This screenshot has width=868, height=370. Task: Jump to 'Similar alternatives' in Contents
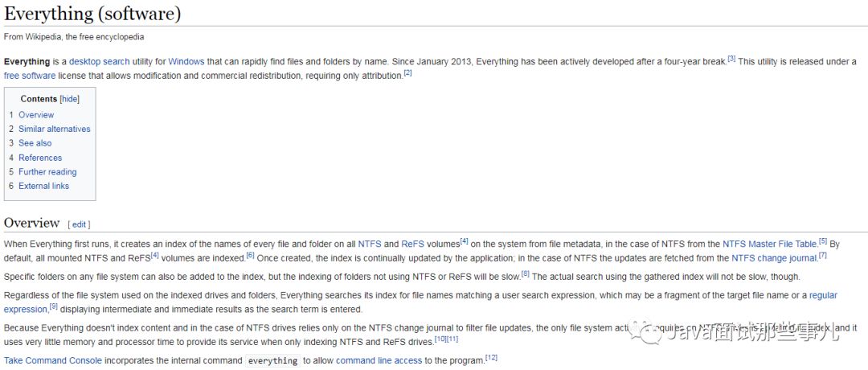pos(55,129)
